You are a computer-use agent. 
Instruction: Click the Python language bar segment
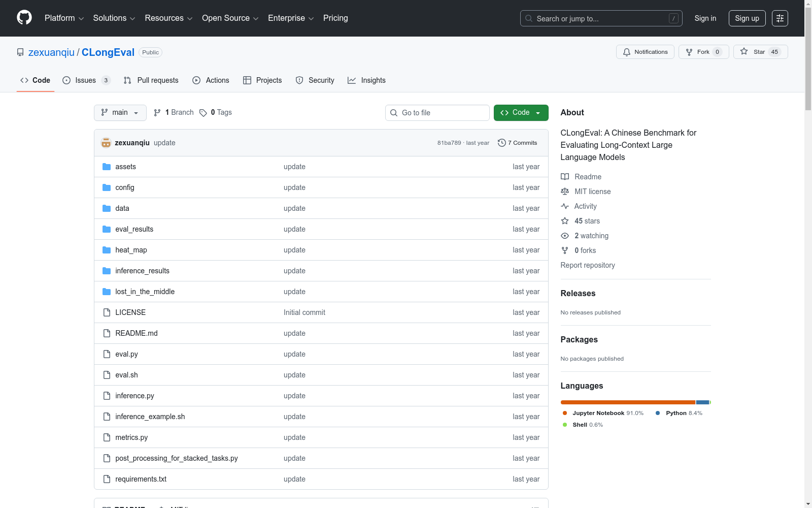pyautogui.click(x=702, y=402)
